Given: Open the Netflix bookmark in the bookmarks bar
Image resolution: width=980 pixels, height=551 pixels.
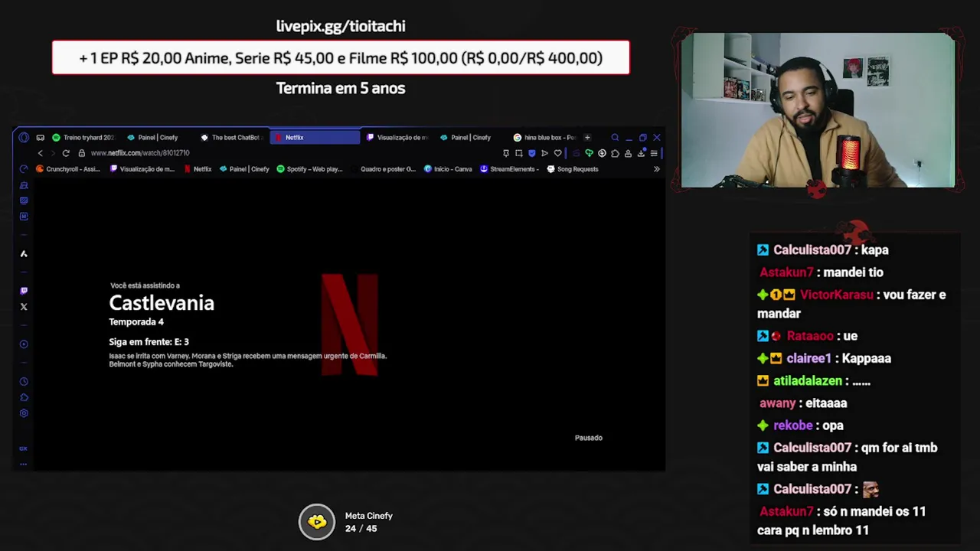Looking at the screenshot, I should point(198,169).
